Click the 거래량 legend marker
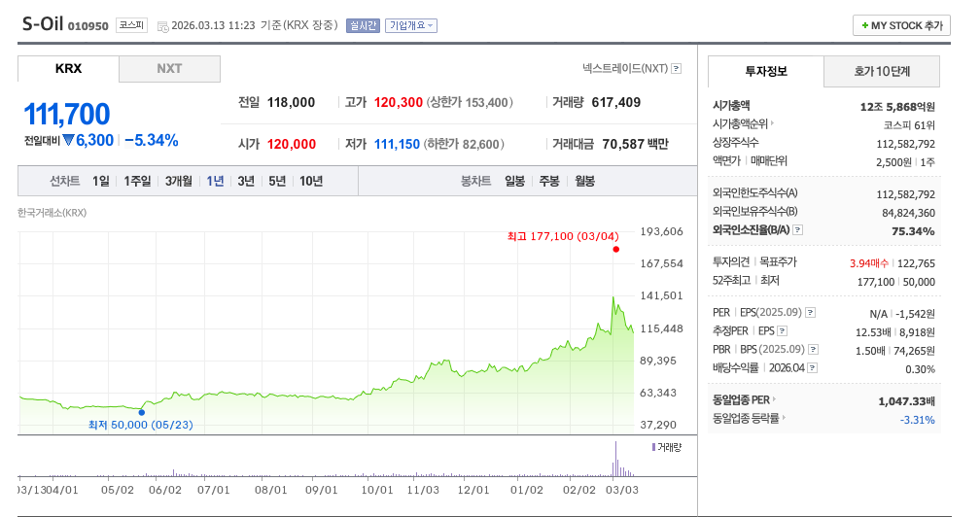 (x=653, y=447)
